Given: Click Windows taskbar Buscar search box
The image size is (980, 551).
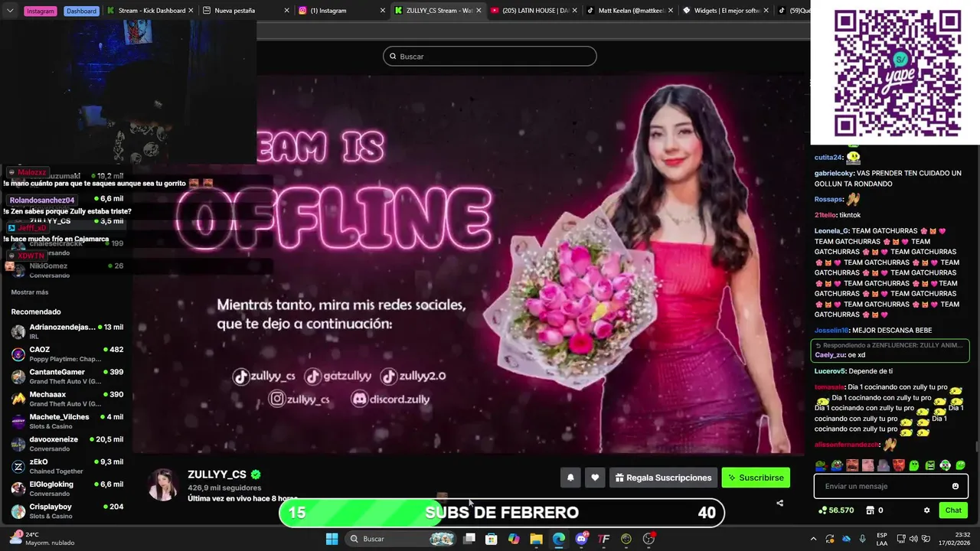Looking at the screenshot, I should click(402, 539).
